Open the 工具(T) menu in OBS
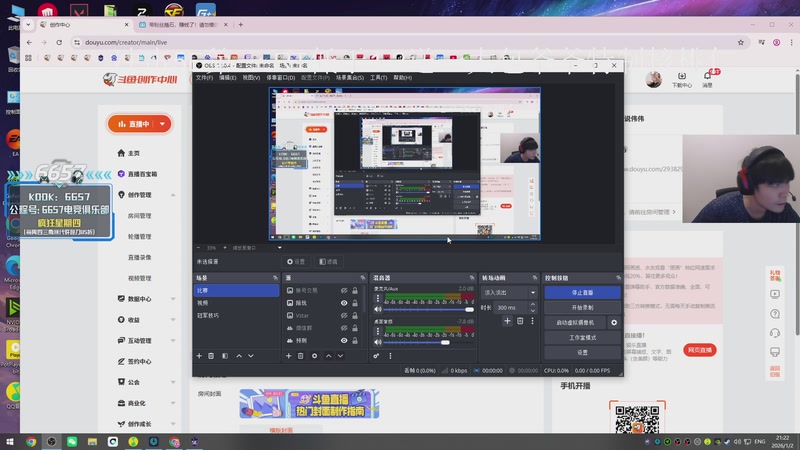The height and width of the screenshot is (450, 800). (379, 78)
